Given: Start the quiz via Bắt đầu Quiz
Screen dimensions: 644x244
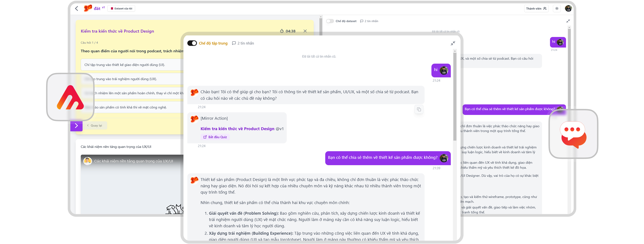Looking at the screenshot, I should (x=215, y=137).
